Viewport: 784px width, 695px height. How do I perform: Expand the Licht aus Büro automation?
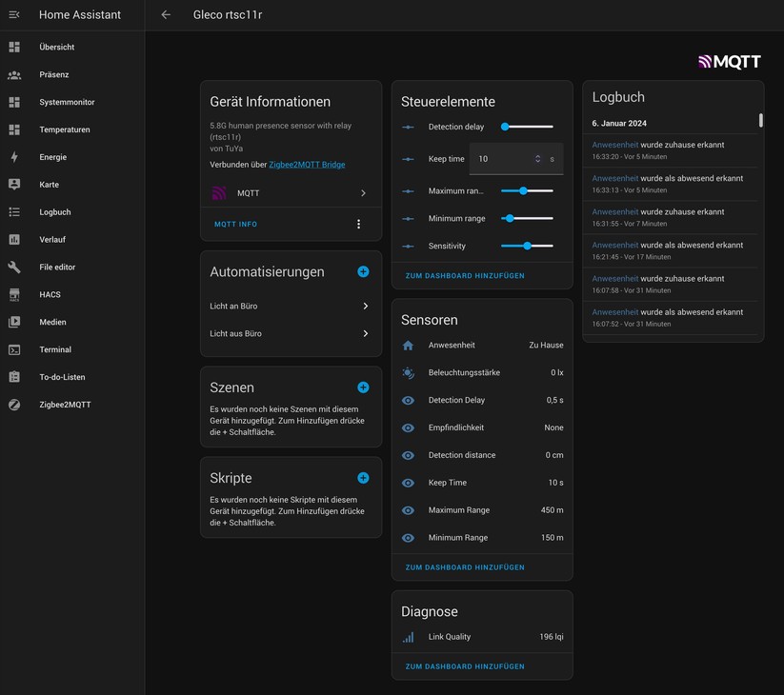362,334
